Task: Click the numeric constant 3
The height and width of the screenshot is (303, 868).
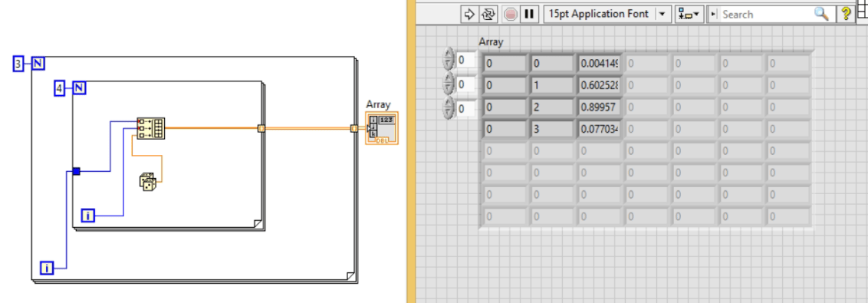Action: click(x=18, y=64)
